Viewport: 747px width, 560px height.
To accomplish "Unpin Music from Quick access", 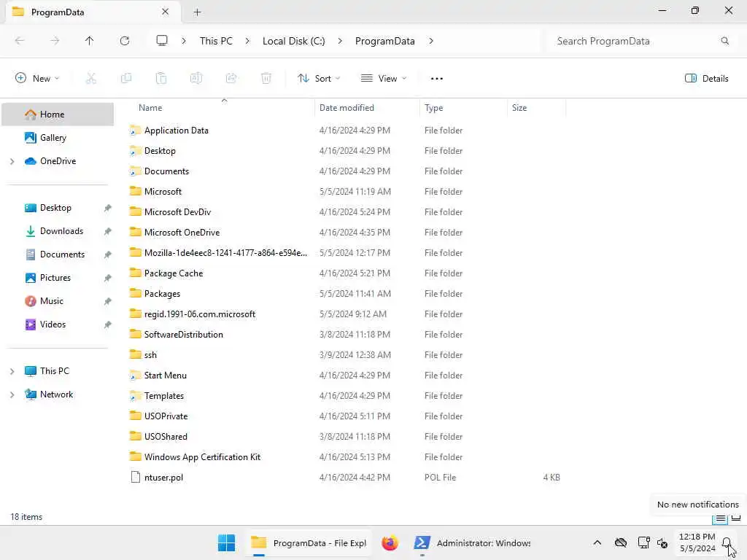I will pos(108,301).
